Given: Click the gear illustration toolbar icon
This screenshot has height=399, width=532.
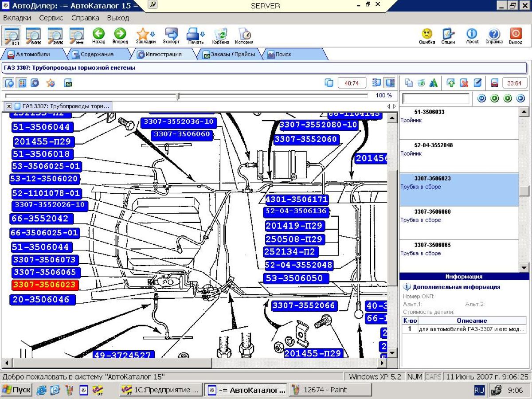Looking at the screenshot, I should (35, 83).
